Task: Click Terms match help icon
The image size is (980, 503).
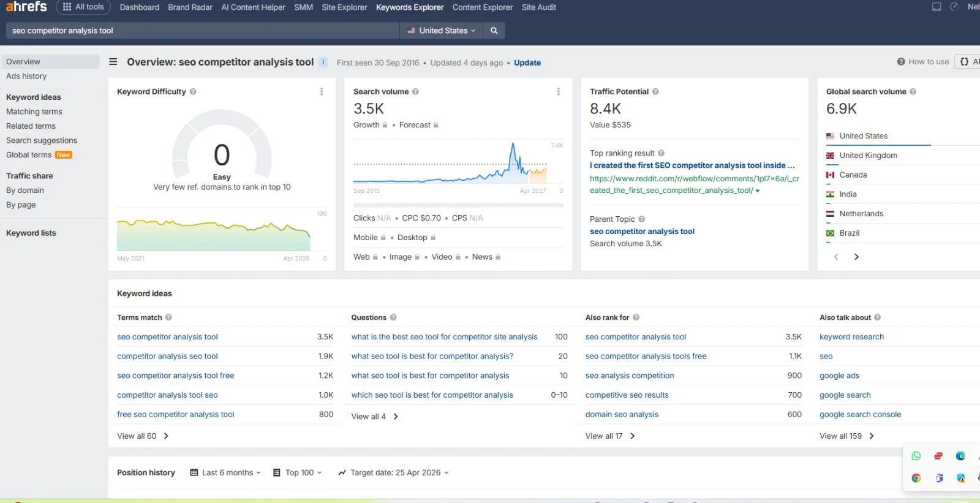Action: click(x=168, y=317)
